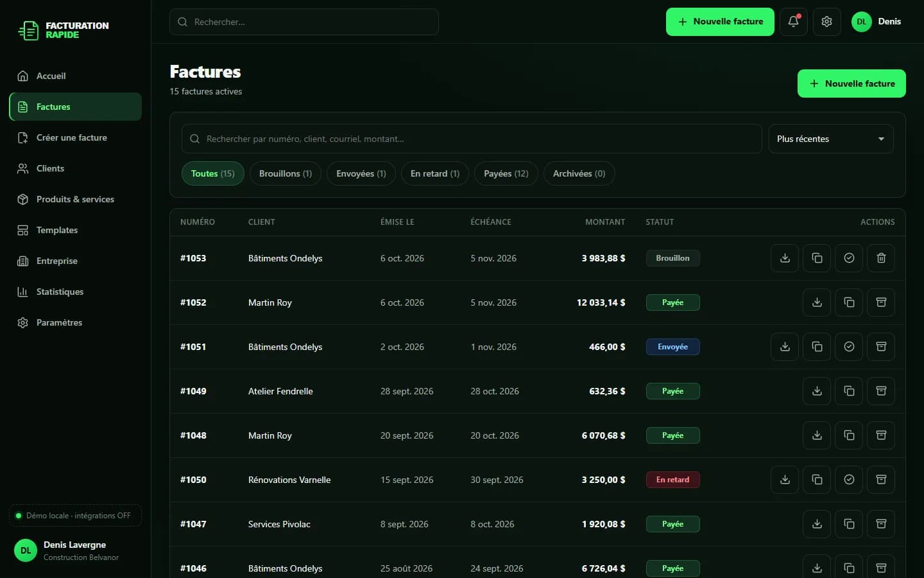Download invoice #1052

point(817,302)
